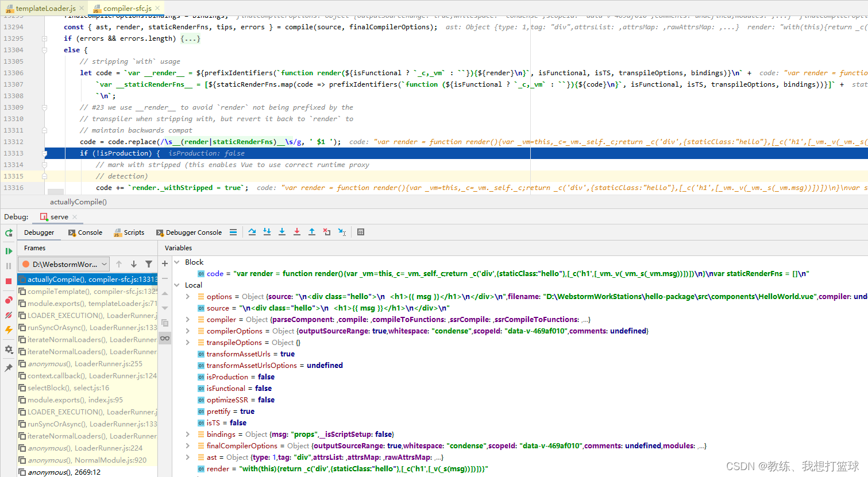Click the single blue down-arrow Step Into icon
This screenshot has height=477, width=868.
click(x=282, y=232)
